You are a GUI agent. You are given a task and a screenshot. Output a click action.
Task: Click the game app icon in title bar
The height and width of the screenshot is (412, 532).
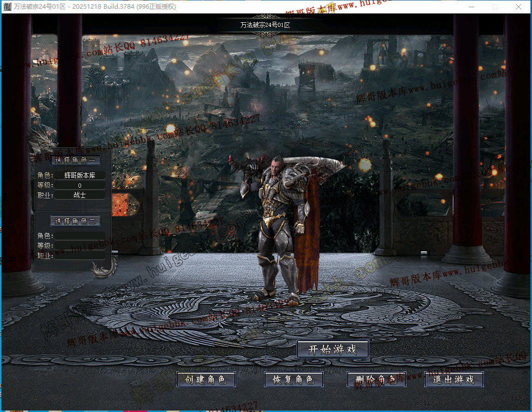coord(7,7)
